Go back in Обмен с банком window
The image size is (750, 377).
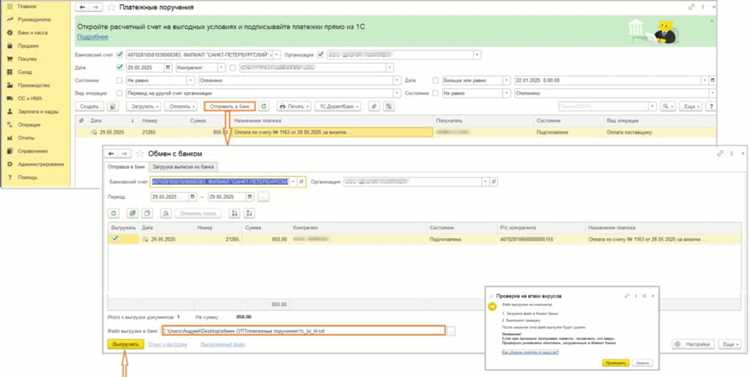111,154
